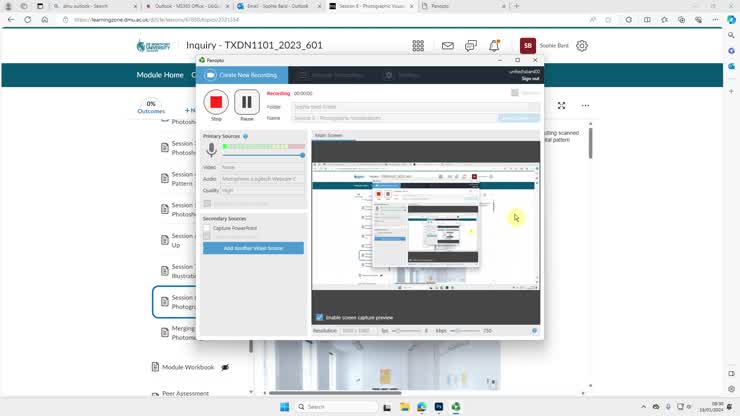The width and height of the screenshot is (740, 416).
Task: Click the Sign out link in Panopto
Action: point(530,78)
